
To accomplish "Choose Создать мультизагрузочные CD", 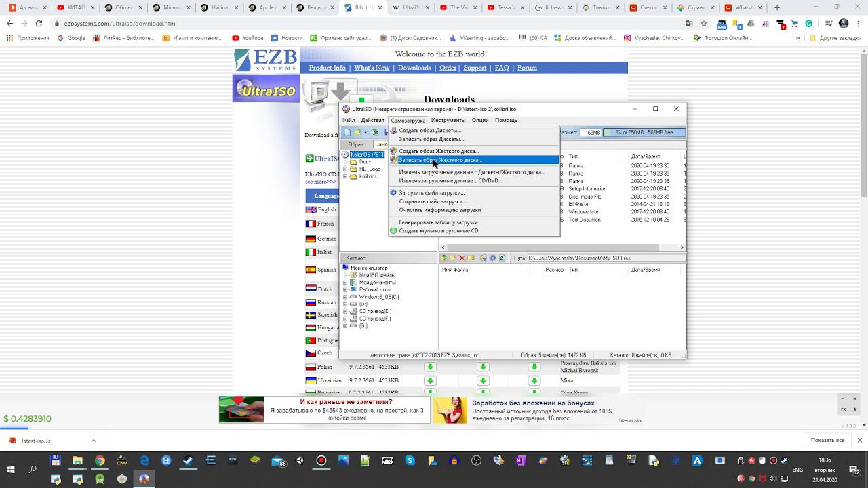I will point(473,230).
